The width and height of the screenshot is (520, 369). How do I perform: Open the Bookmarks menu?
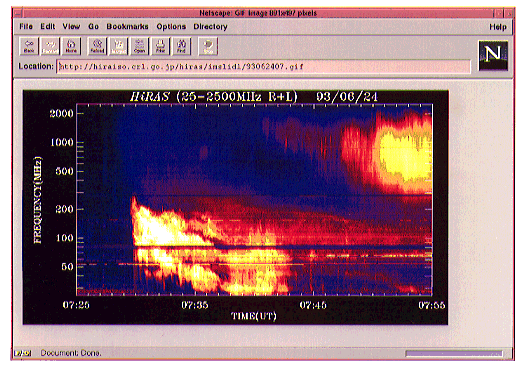[x=127, y=26]
